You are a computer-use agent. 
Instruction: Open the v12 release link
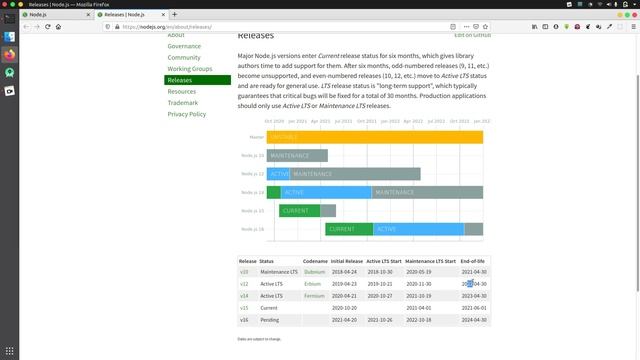244,284
